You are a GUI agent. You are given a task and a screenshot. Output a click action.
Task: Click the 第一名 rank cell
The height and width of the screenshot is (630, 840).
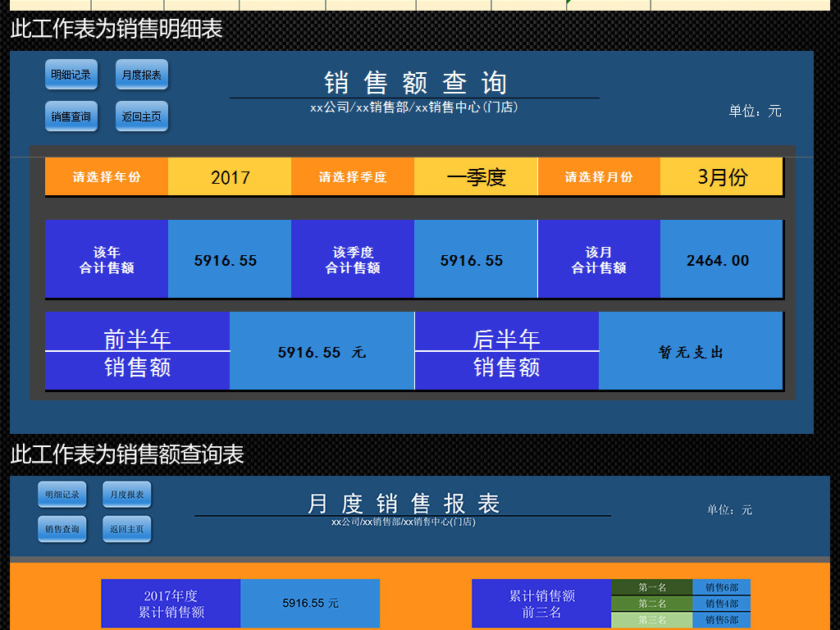pos(652,587)
